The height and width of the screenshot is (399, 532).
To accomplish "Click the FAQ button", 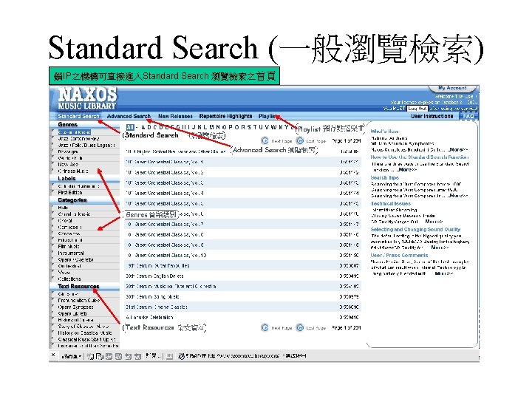I will click(x=468, y=116).
